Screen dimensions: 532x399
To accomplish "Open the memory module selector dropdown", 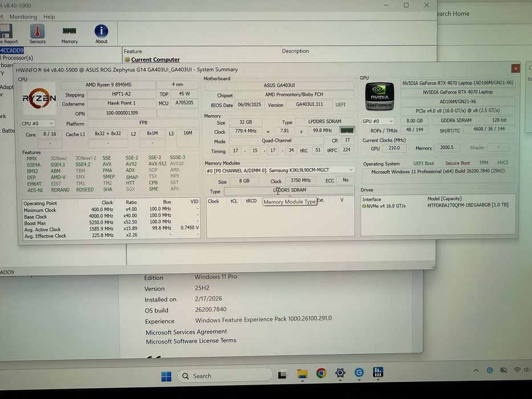I will [x=279, y=170].
